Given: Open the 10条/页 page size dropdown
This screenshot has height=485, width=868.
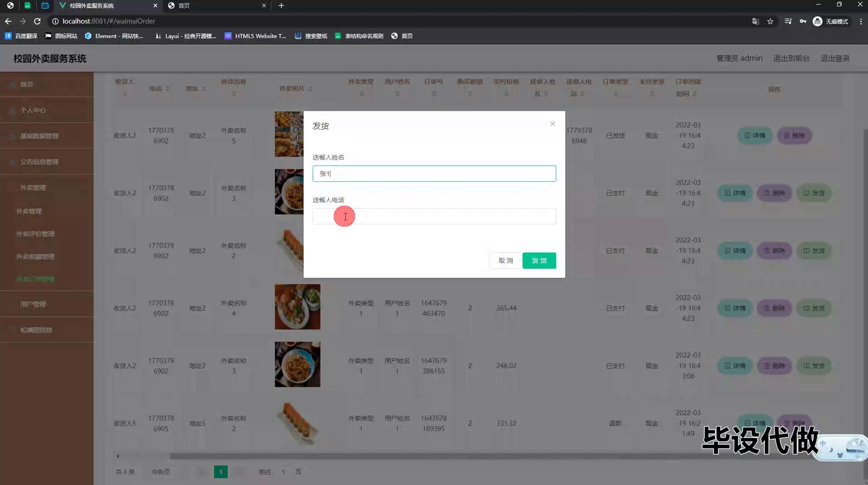Looking at the screenshot, I should click(160, 472).
